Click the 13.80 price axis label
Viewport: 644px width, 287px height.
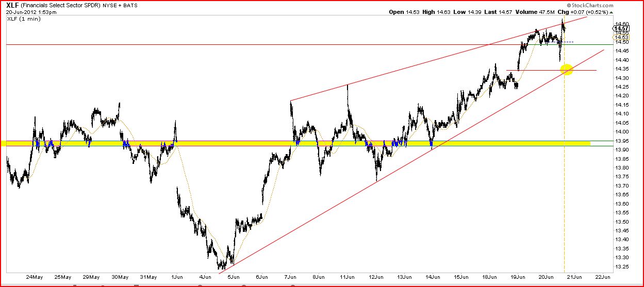coord(621,167)
